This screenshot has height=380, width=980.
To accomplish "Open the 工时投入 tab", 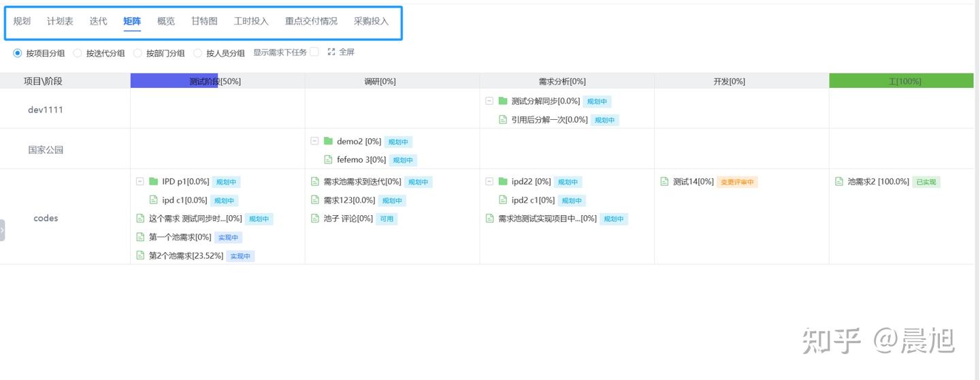I will (x=251, y=21).
